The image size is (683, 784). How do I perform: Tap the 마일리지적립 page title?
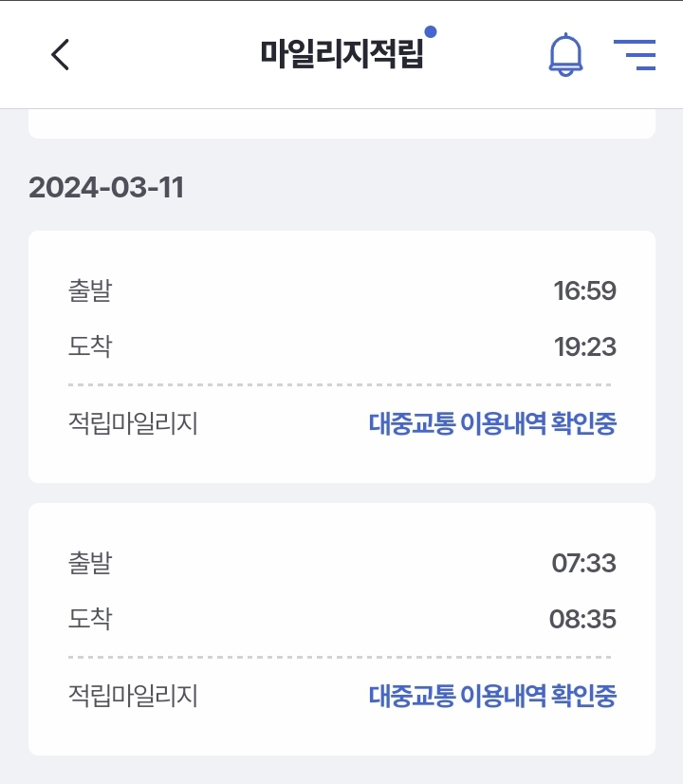point(341,54)
